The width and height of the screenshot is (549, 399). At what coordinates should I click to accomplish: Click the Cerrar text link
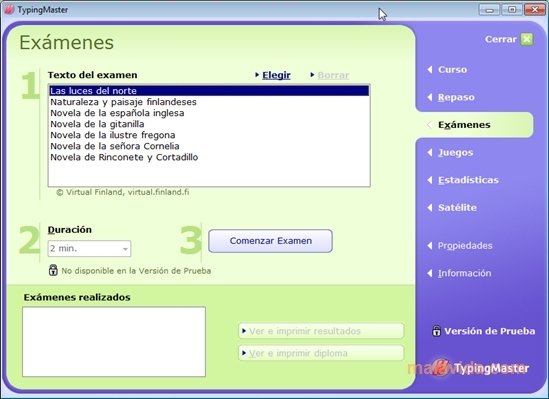[501, 39]
